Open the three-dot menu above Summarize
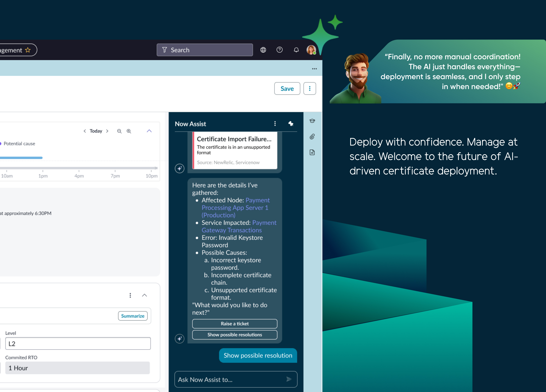 point(130,295)
